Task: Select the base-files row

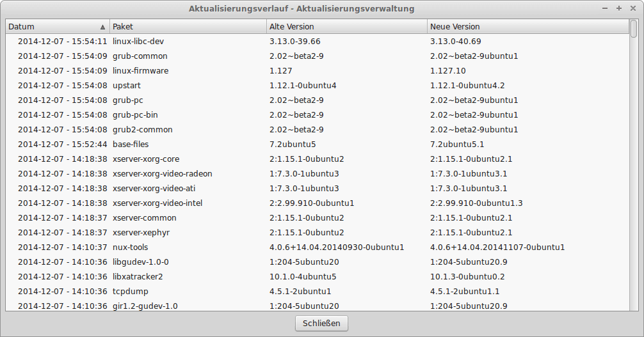Action: pos(131,145)
